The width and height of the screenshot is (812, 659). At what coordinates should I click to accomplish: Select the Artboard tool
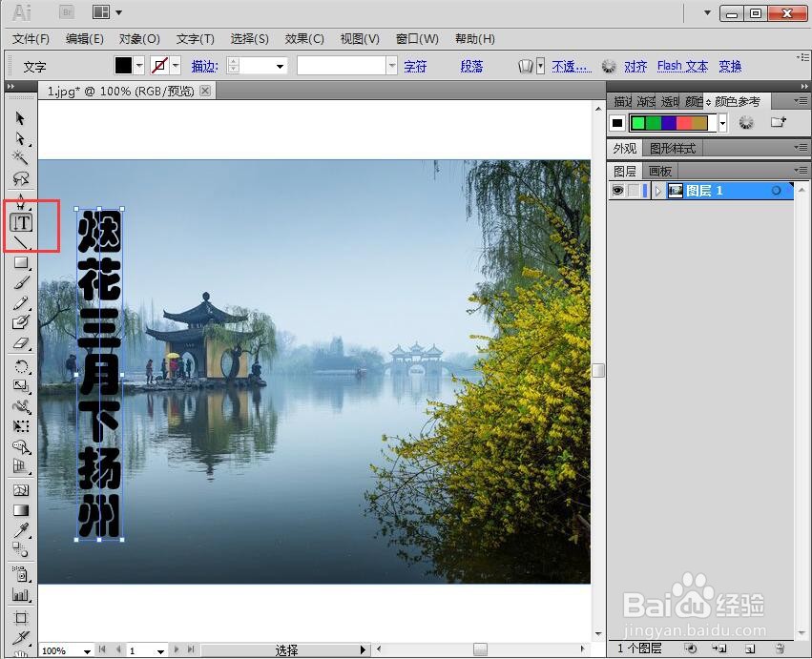[21, 618]
